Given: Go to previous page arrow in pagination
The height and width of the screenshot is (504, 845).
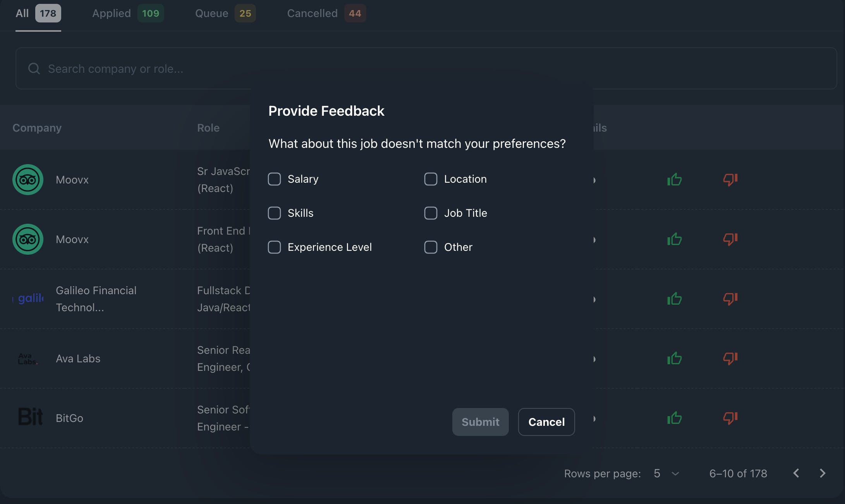Looking at the screenshot, I should [796, 473].
